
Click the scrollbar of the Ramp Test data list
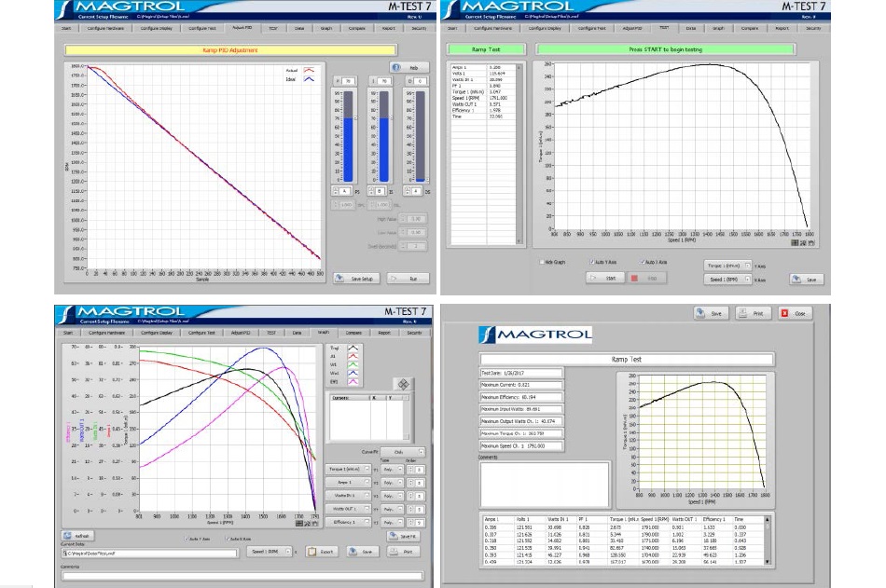[x=519, y=154]
